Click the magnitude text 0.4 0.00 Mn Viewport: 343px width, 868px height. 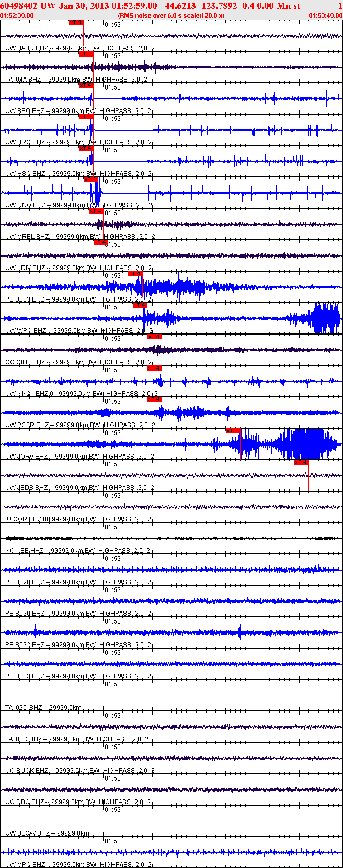coord(267,5)
